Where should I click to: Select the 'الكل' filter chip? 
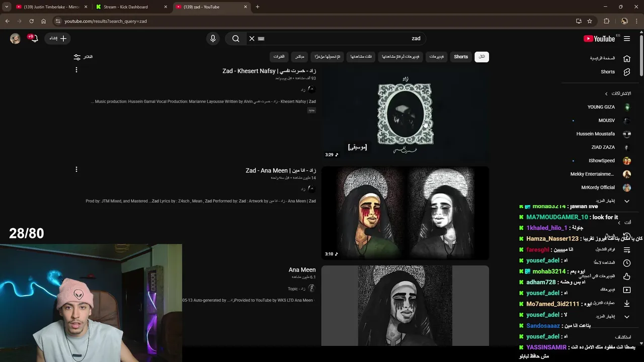point(481,57)
